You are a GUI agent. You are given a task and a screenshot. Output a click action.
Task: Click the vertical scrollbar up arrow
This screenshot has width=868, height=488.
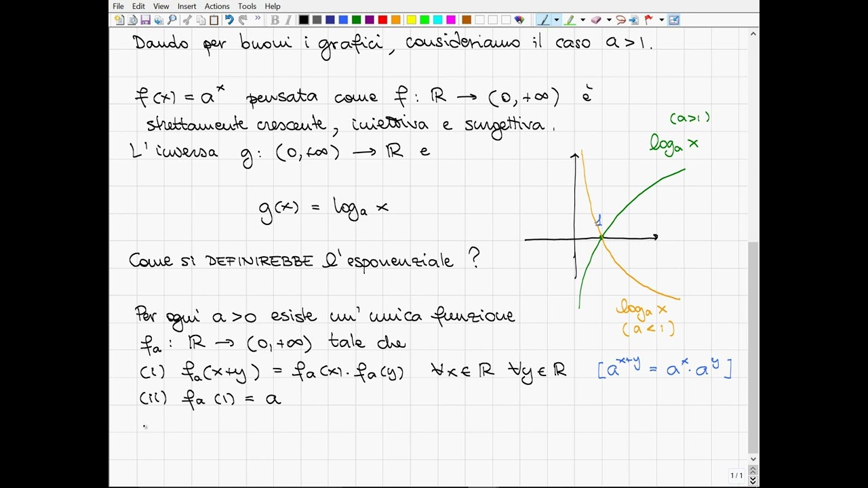pos(753,33)
